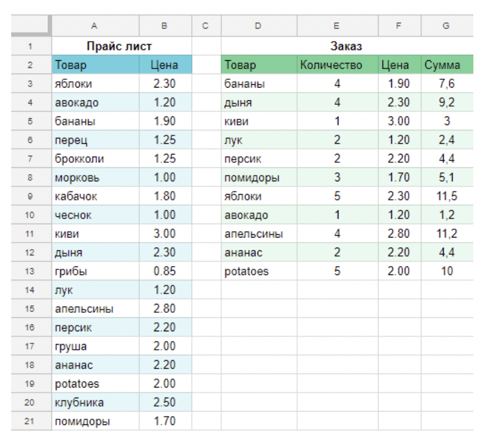Click the "кабачок" cell
Image resolution: width=504 pixels, height=445 pixels.
coord(95,196)
